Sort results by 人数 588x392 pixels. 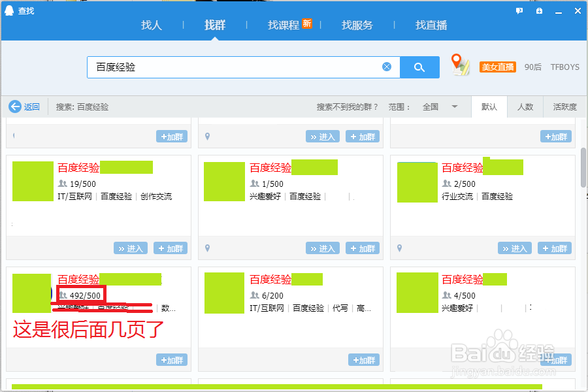525,107
